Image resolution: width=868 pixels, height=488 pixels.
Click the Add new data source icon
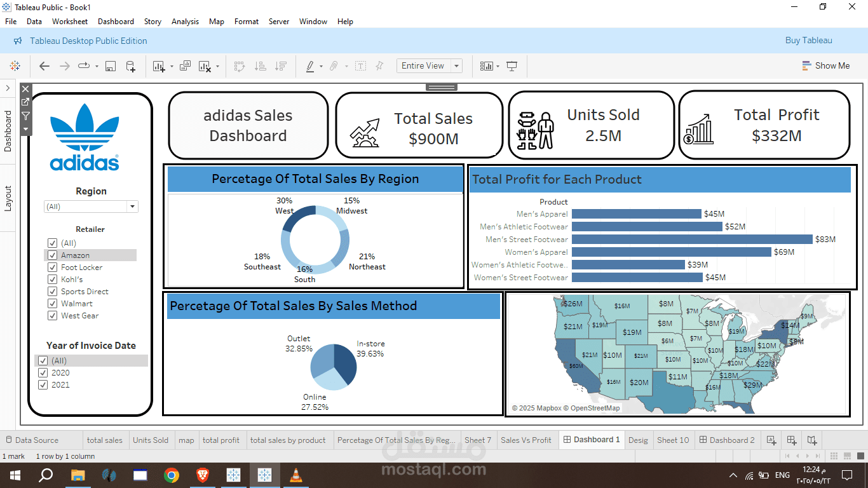click(x=130, y=66)
